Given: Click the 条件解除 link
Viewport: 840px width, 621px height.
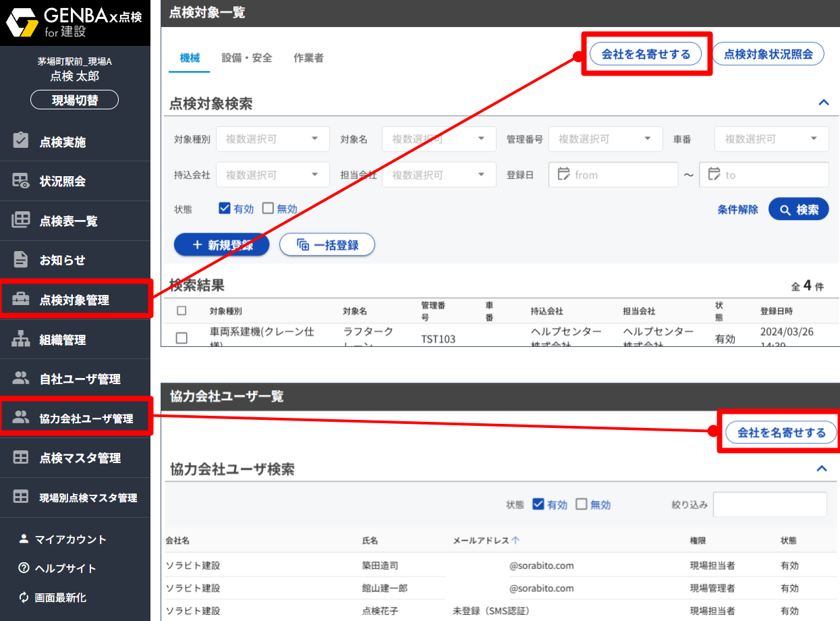Looking at the screenshot, I should point(737,210).
